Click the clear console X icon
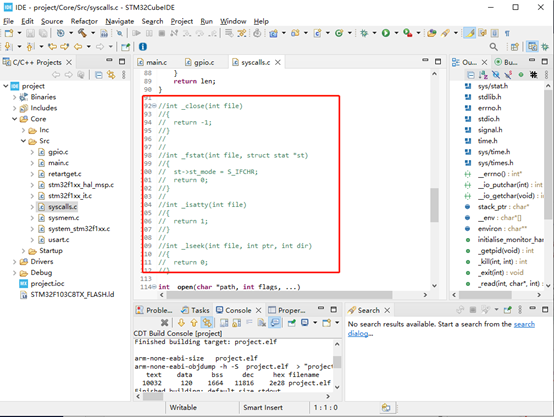 164,322
